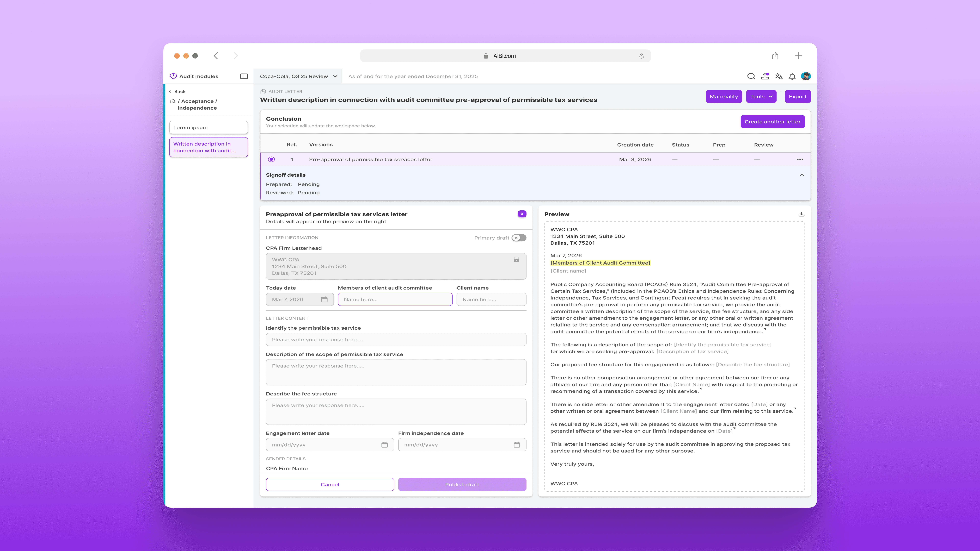Focus Description of the scope textarea
The height and width of the screenshot is (551, 980).
point(396,372)
